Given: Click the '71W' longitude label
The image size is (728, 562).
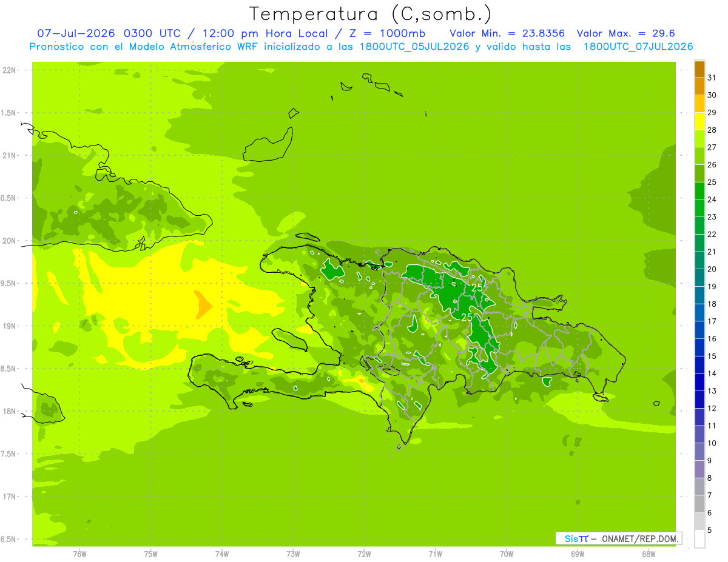Looking at the screenshot, I should 435,554.
